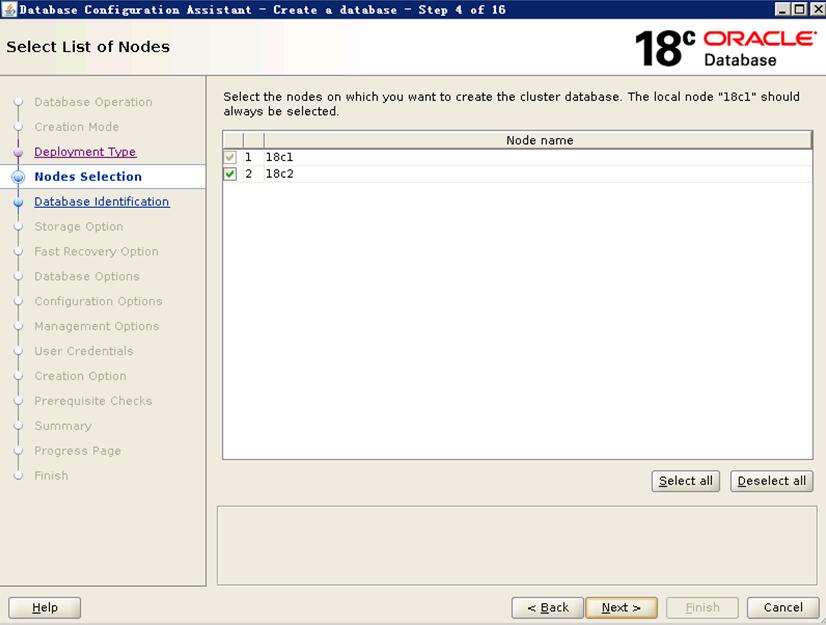Click the Management Options step label
Image resolution: width=826 pixels, height=625 pixels.
(x=96, y=326)
